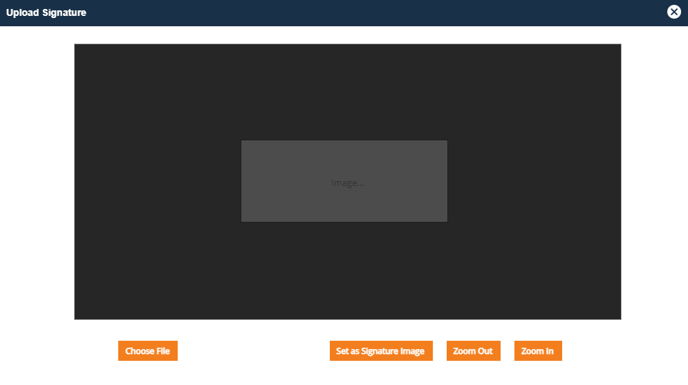This screenshot has height=385, width=688.
Task: Browse for a signature file to upload
Action: click(148, 351)
